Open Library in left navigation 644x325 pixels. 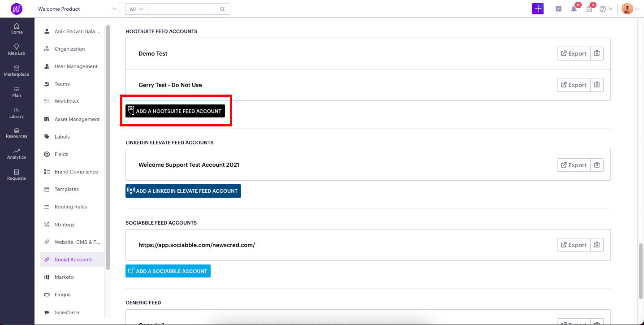pos(17,113)
